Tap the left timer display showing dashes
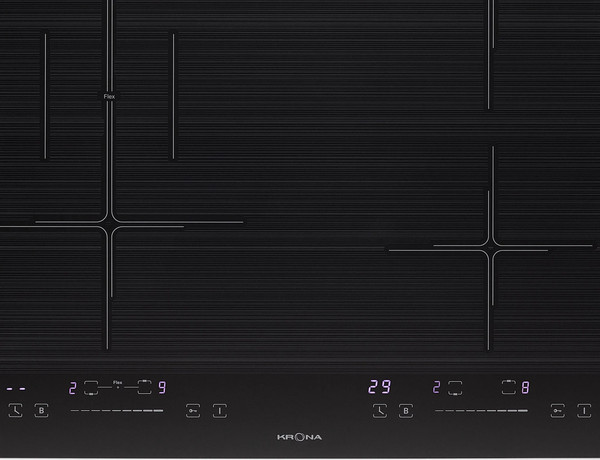 tap(16, 388)
